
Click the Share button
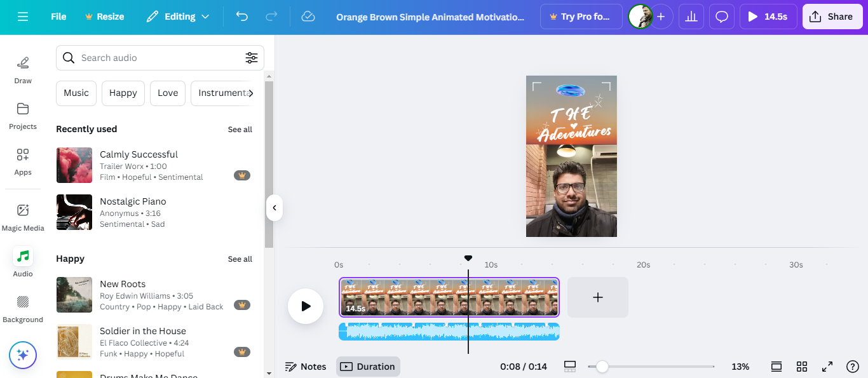coord(832,17)
